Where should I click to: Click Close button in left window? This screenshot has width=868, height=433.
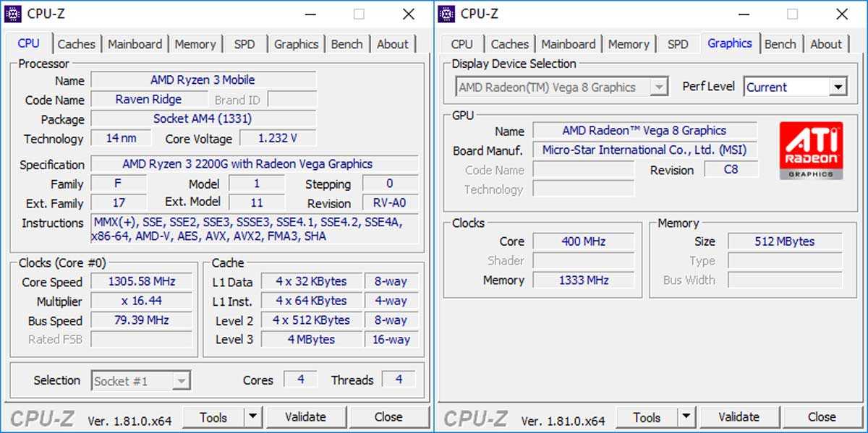pos(388,417)
